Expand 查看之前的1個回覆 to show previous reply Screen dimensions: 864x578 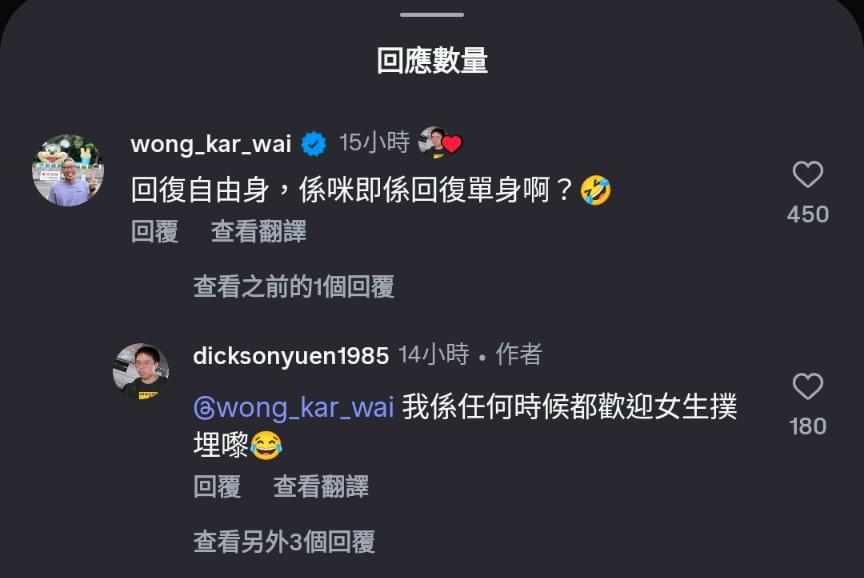tap(294, 287)
